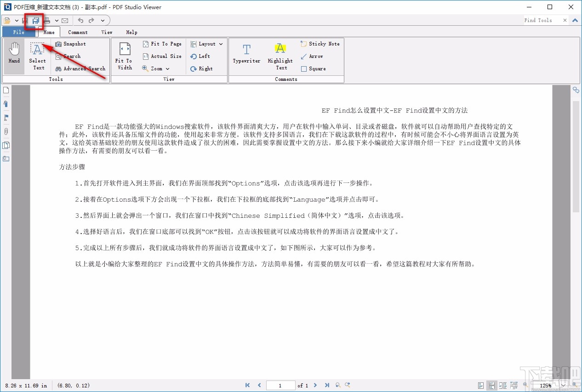
Task: Click the page number field
Action: point(280,386)
